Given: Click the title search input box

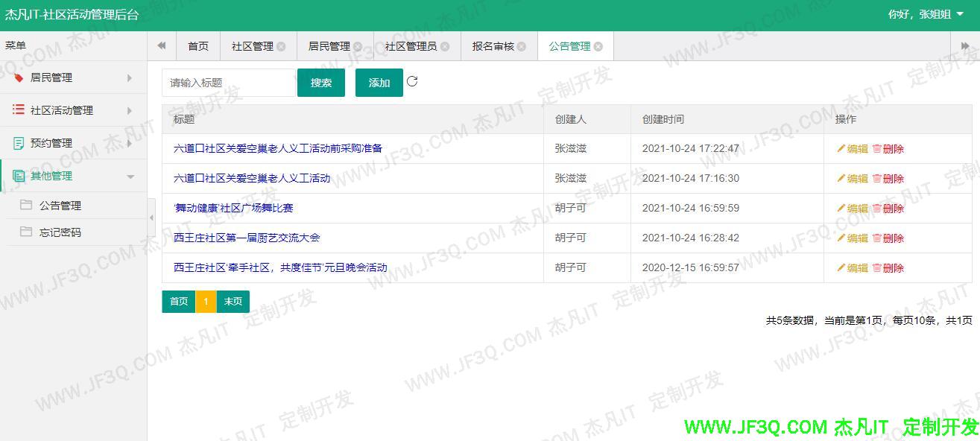Looking at the screenshot, I should coord(228,83).
